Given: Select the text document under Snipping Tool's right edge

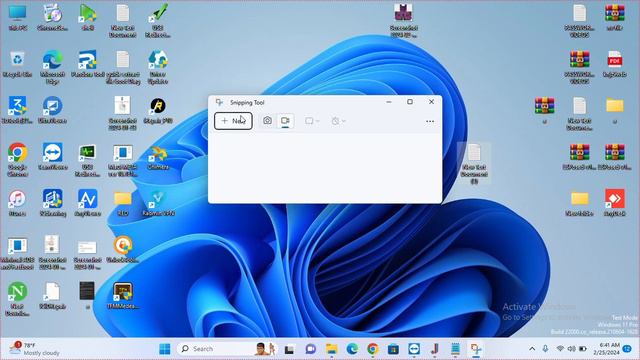Looking at the screenshot, I should [x=474, y=163].
